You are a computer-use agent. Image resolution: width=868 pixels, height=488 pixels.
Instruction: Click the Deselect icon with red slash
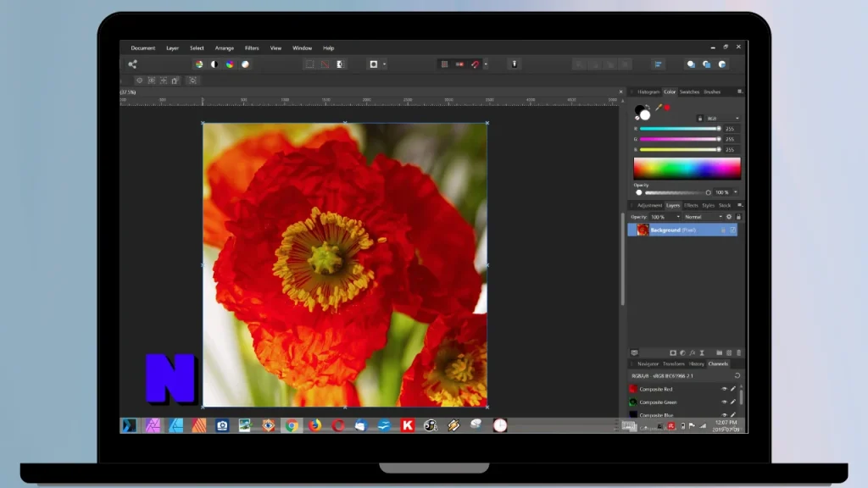point(325,64)
